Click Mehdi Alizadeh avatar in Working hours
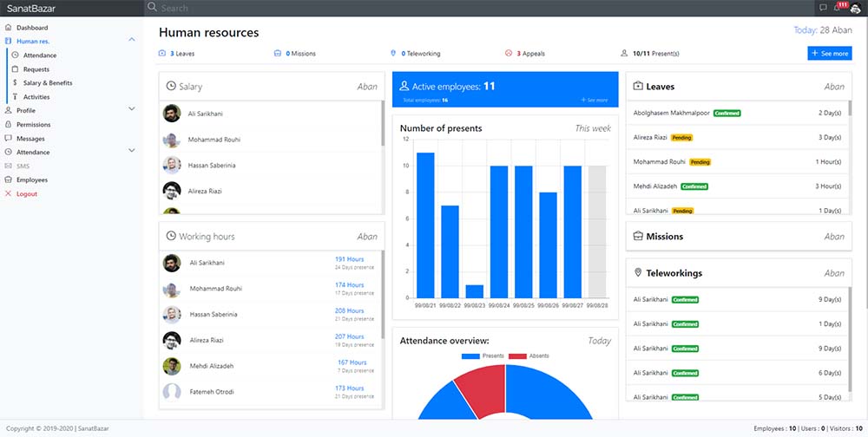Screen dimensions: 868x437 tap(172, 366)
